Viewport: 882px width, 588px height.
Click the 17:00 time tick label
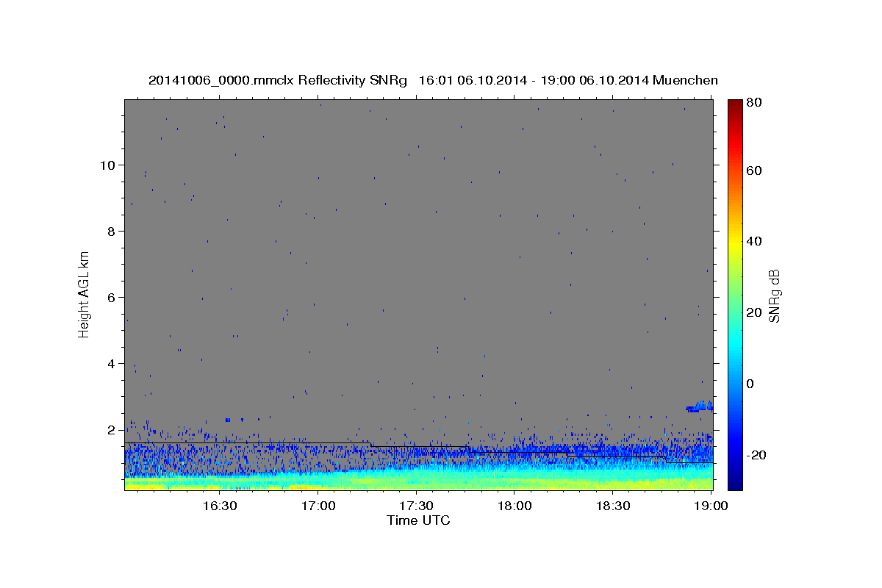coord(318,506)
